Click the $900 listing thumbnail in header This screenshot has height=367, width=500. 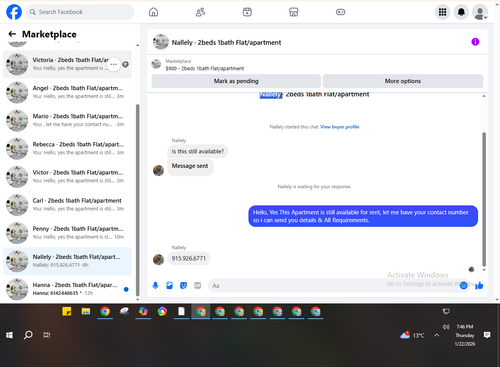point(156,64)
